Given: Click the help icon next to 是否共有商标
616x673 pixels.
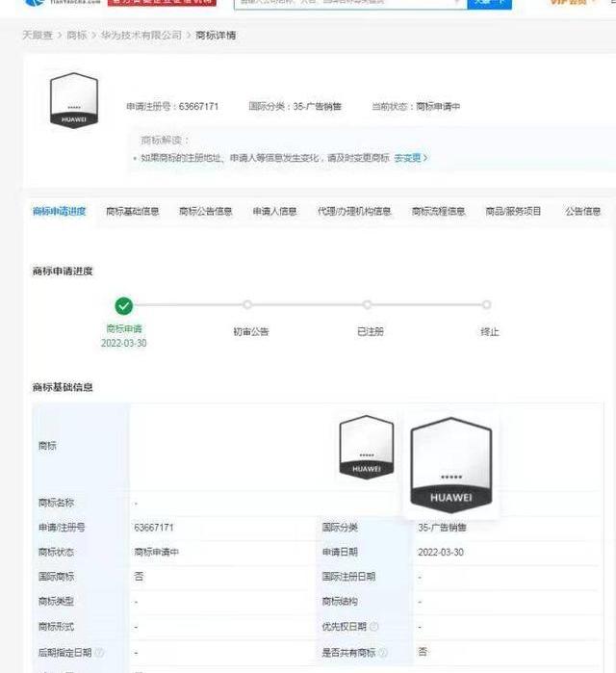Looking at the screenshot, I should [x=386, y=652].
